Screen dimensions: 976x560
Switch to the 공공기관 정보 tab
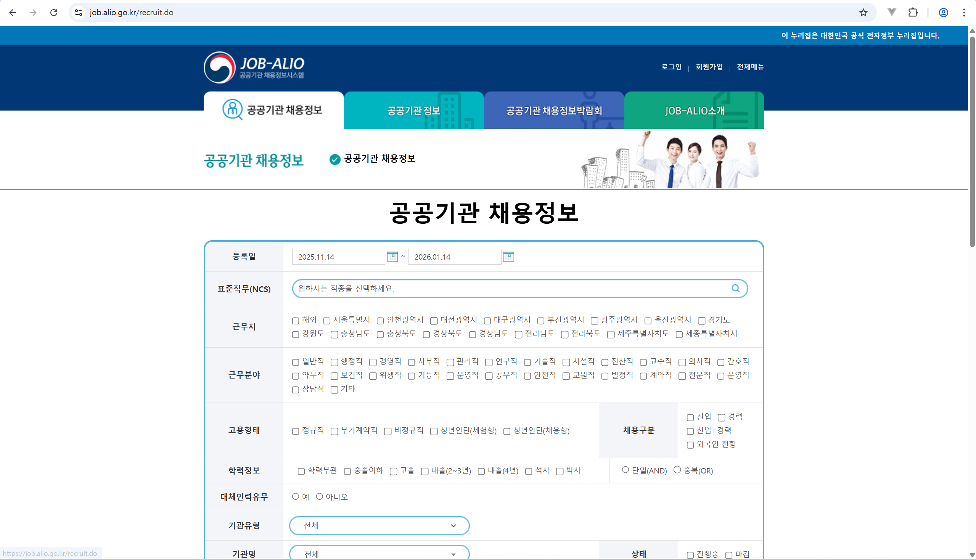[413, 111]
